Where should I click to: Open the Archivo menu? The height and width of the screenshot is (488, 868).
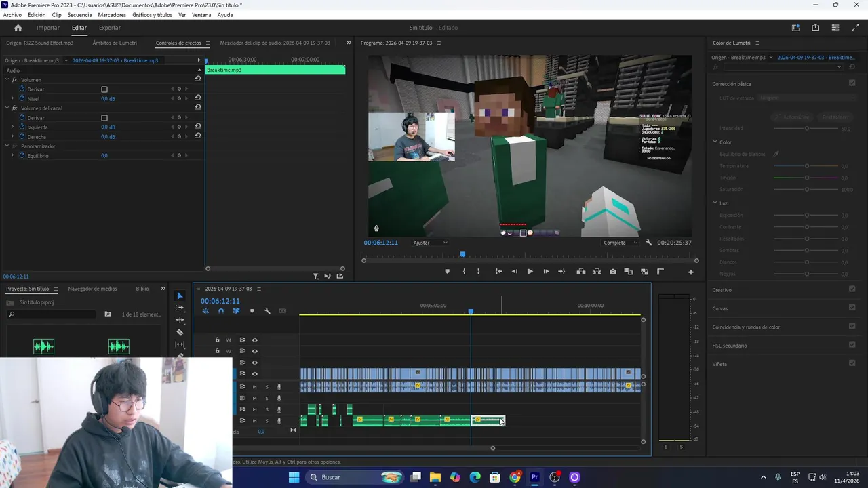[x=12, y=15]
